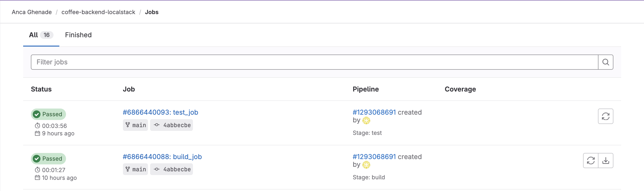Open commit 4abbecbe on test_job row

[177, 125]
